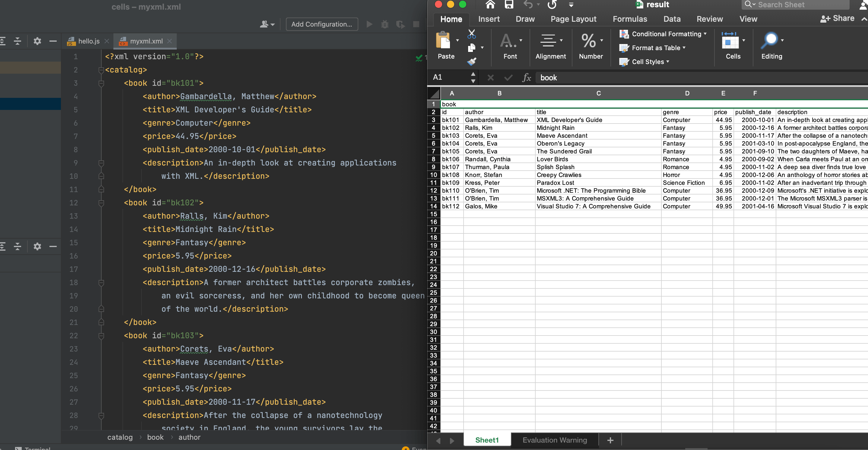This screenshot has width=868, height=450.
Task: Run the current configuration with the play icon
Action: point(369,24)
